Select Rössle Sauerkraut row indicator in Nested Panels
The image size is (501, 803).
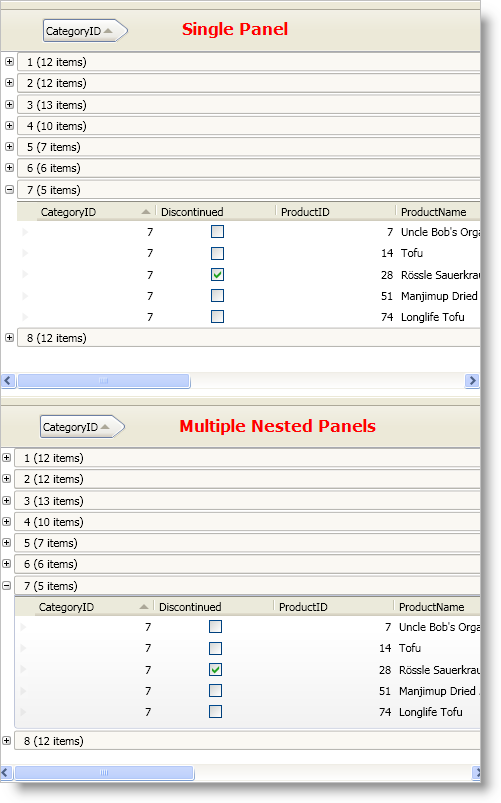[x=24, y=669]
